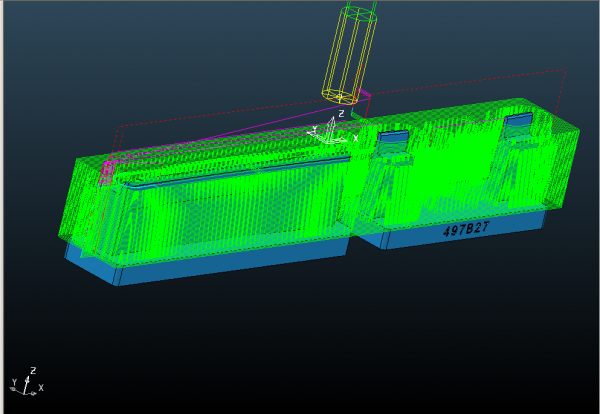Pick the blue pocket nearest the center triad

(393, 136)
